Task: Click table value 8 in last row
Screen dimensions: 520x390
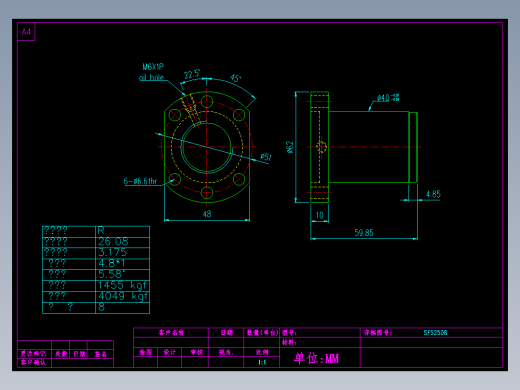Action: [x=101, y=307]
